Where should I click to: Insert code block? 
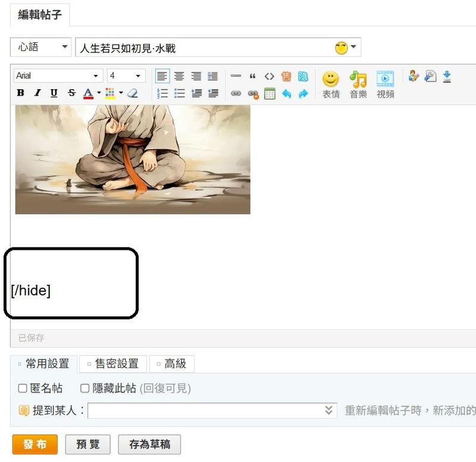(x=270, y=76)
